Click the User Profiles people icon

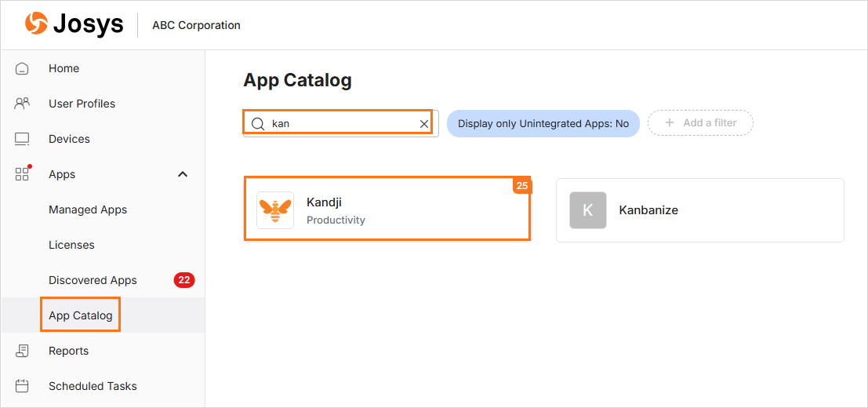point(22,104)
